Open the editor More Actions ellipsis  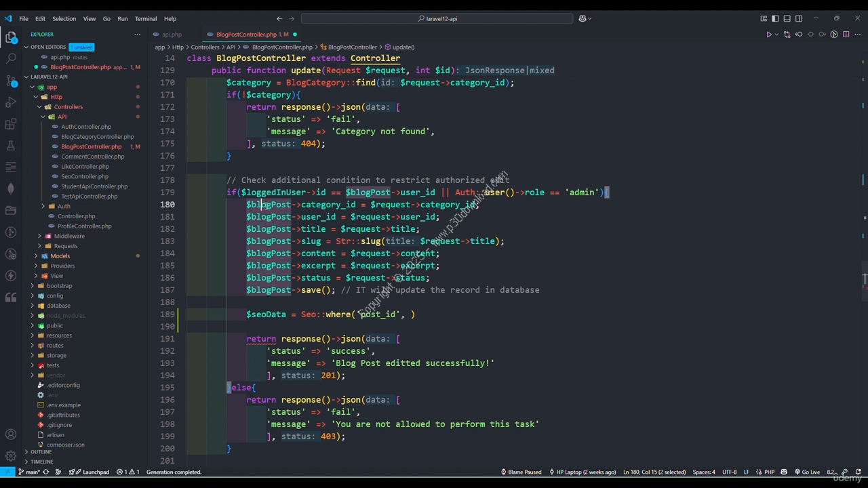point(857,35)
